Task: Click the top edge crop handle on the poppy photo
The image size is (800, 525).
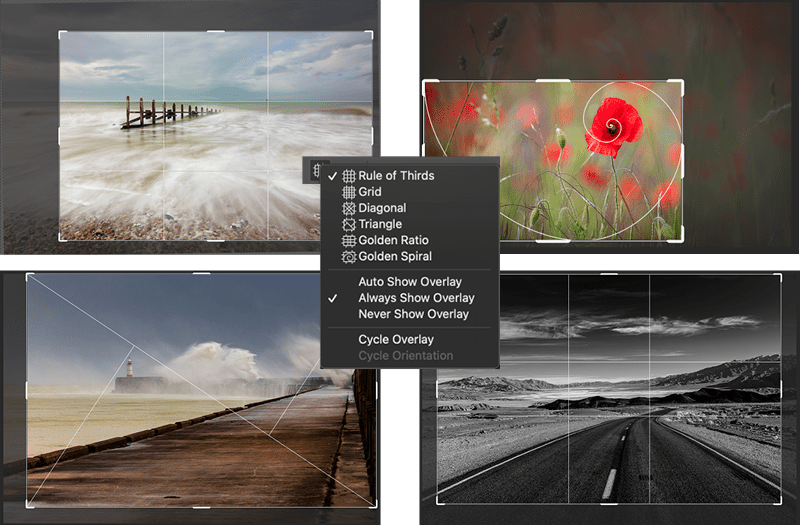Action: (553, 81)
